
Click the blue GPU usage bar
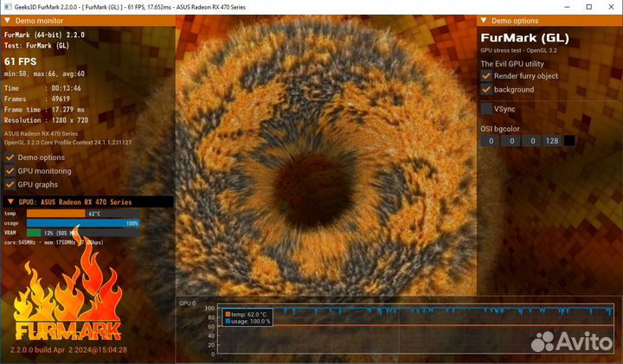click(x=82, y=223)
